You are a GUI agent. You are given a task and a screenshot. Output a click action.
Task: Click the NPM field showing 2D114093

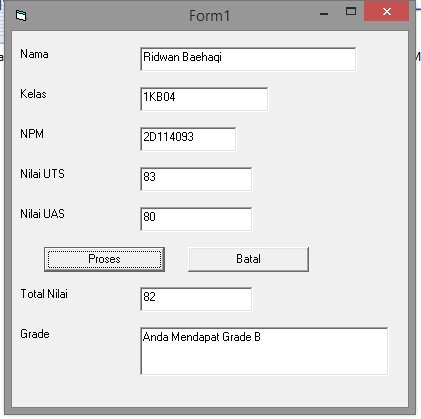188,139
